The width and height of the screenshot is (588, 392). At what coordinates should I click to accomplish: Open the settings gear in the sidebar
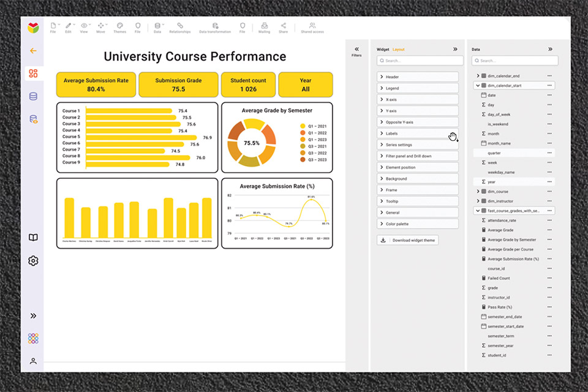pos(33,261)
